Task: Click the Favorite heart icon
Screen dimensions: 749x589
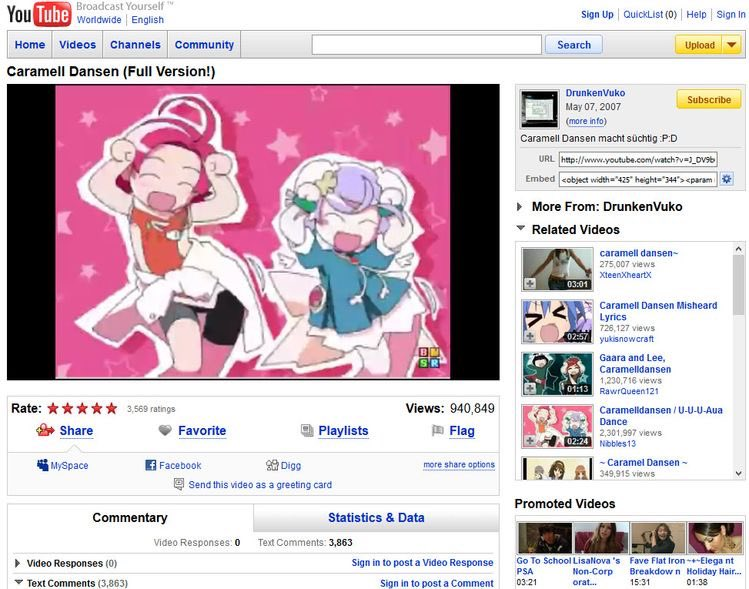Action: point(165,430)
